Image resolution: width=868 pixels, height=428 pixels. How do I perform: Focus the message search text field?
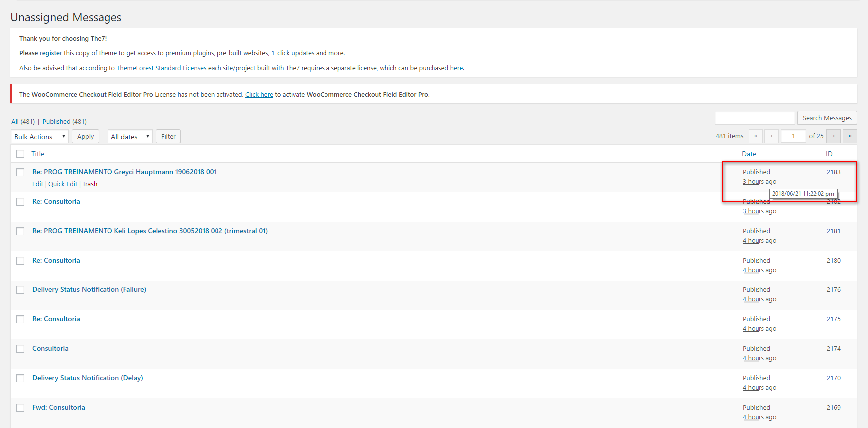tap(755, 118)
